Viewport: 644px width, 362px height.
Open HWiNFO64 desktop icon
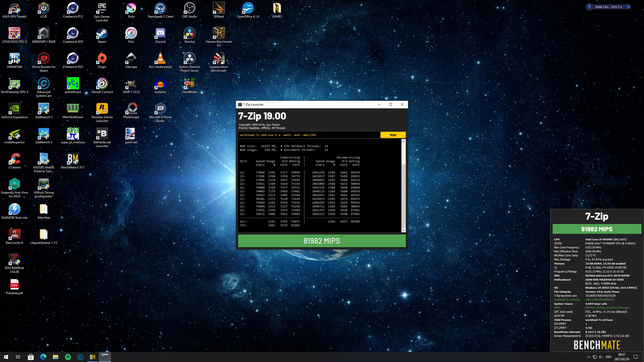14,61
